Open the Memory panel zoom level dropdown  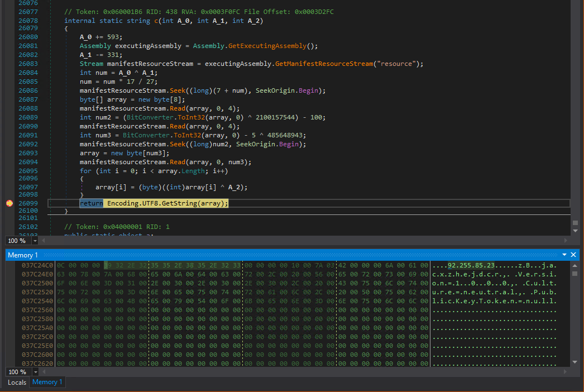pyautogui.click(x=35, y=372)
